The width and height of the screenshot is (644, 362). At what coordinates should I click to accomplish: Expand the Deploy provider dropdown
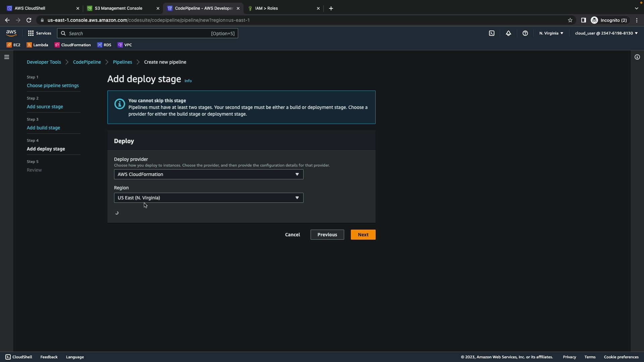click(208, 174)
